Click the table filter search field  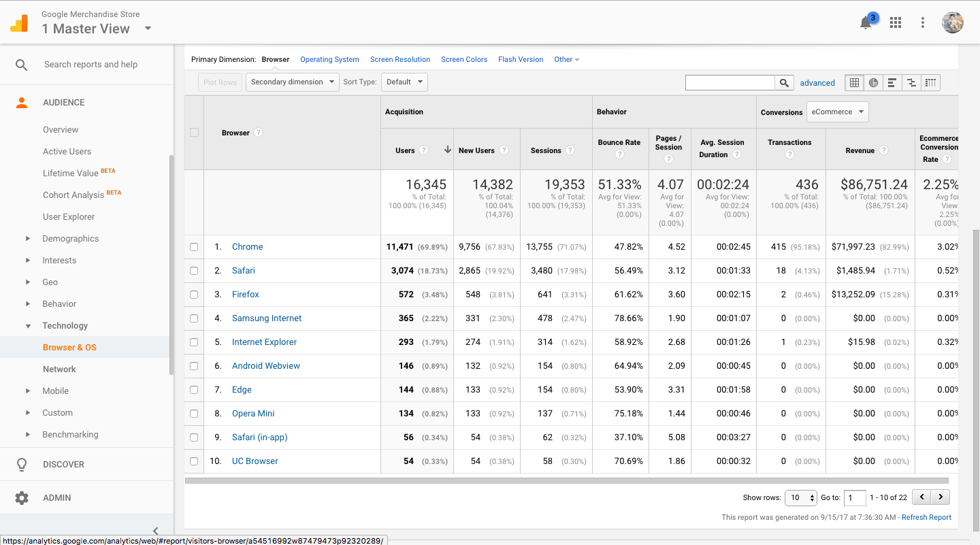coord(730,83)
